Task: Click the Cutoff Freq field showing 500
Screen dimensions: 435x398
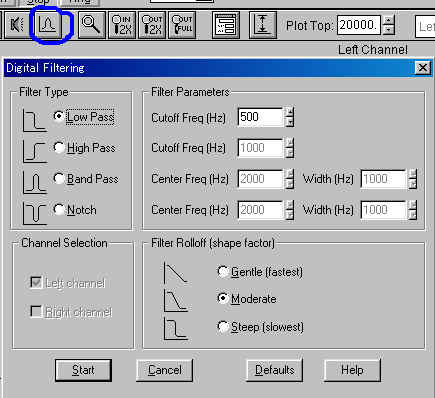Action: coord(261,117)
